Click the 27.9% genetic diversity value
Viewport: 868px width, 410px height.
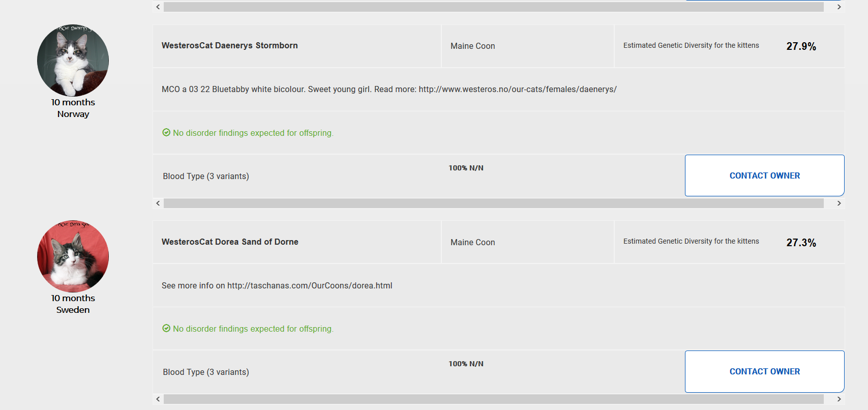801,46
